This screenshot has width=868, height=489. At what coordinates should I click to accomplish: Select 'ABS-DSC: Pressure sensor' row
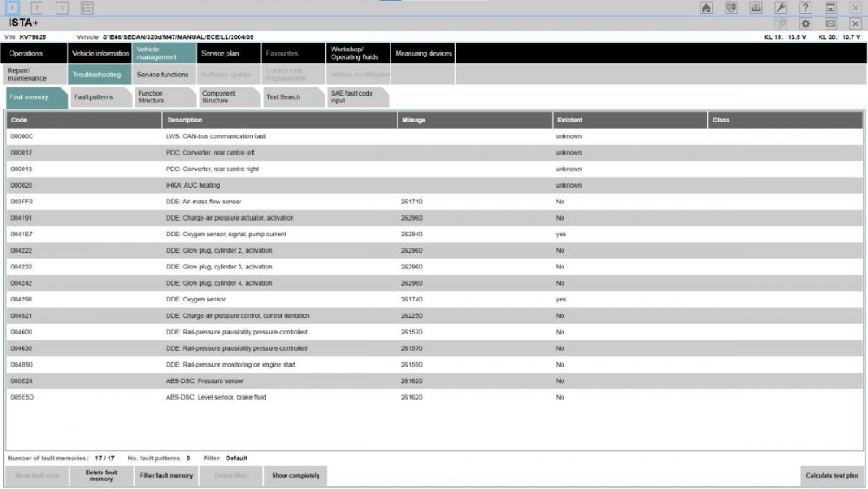point(435,381)
